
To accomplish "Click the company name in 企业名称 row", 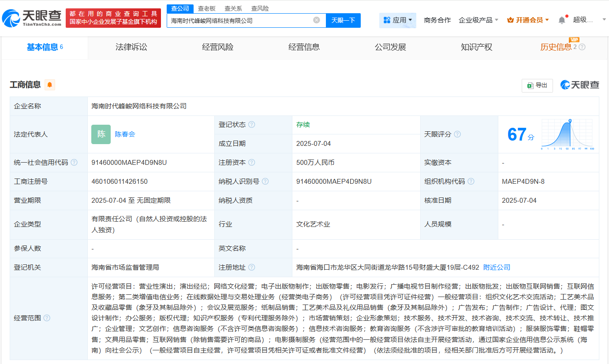I will click(x=139, y=106).
